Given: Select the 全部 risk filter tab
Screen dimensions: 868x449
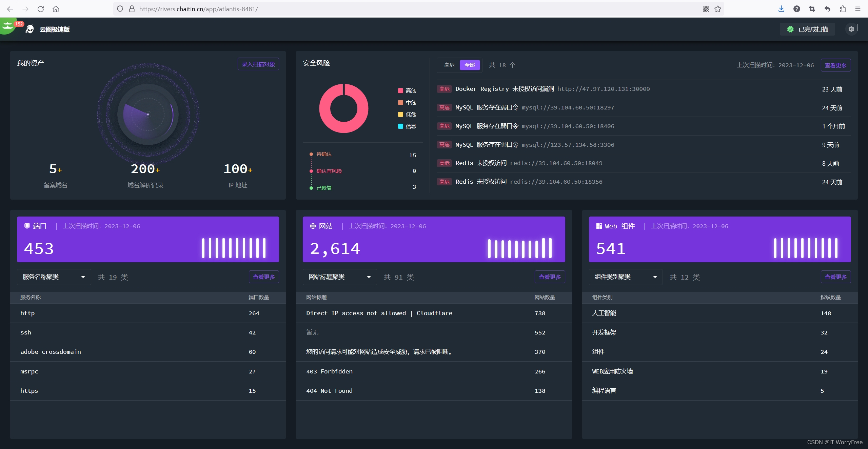Looking at the screenshot, I should [470, 65].
